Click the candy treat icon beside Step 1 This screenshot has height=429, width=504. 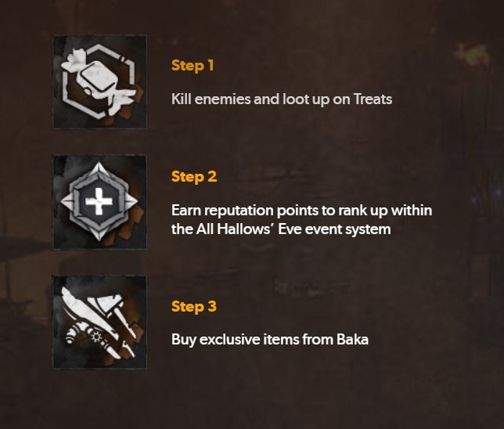[x=99, y=82]
